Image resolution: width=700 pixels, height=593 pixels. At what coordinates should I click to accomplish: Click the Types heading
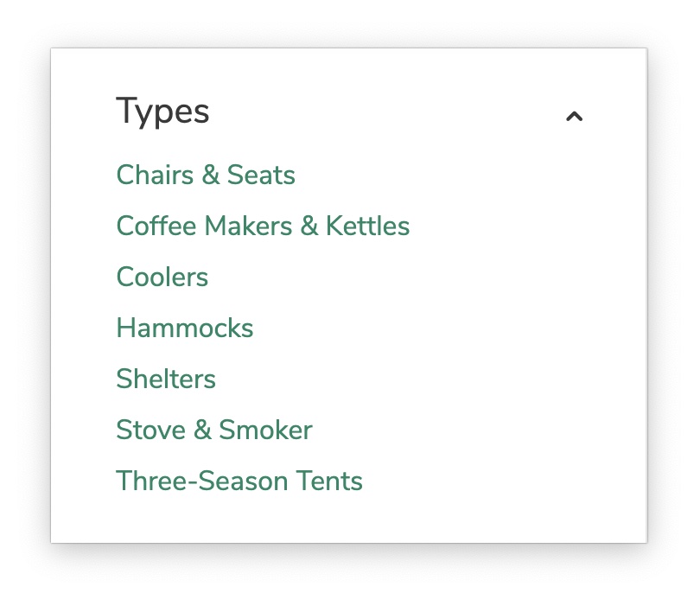point(162,112)
